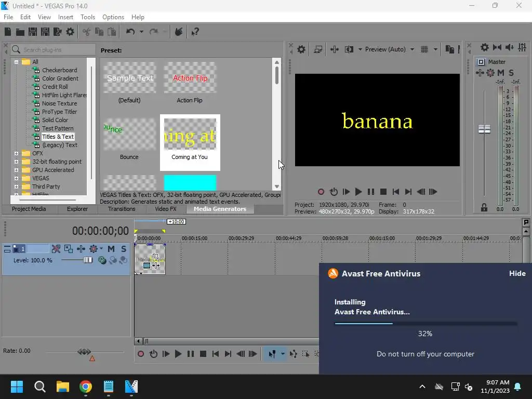Click Stop in the preview transport
Viewport: 532px width, 399px height.
tap(383, 192)
